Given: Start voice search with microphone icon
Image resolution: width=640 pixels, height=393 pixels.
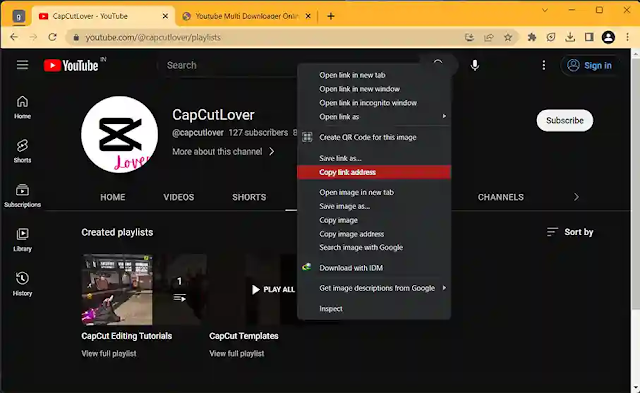Looking at the screenshot, I should [x=475, y=65].
